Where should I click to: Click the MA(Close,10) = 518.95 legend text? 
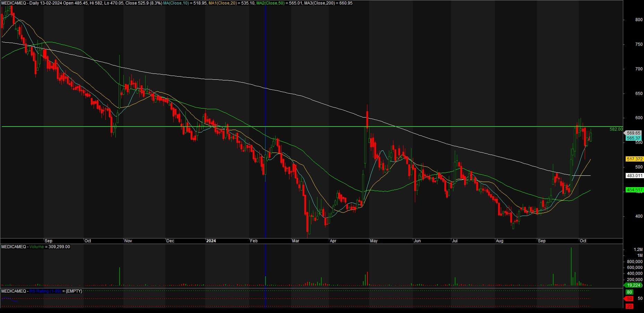coord(185,3)
